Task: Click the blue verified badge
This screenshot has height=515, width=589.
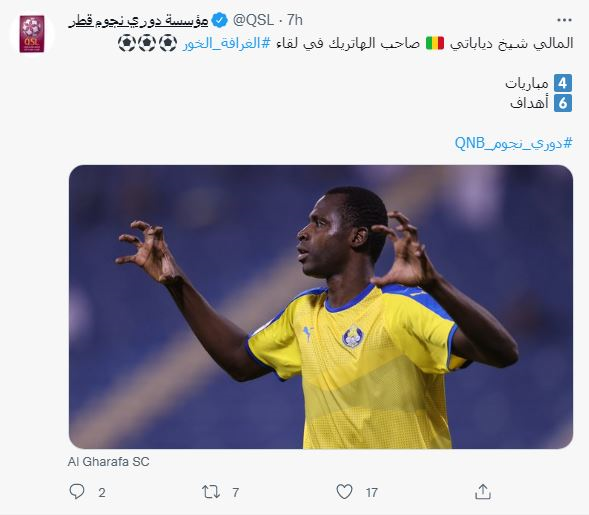Action: tap(219, 20)
